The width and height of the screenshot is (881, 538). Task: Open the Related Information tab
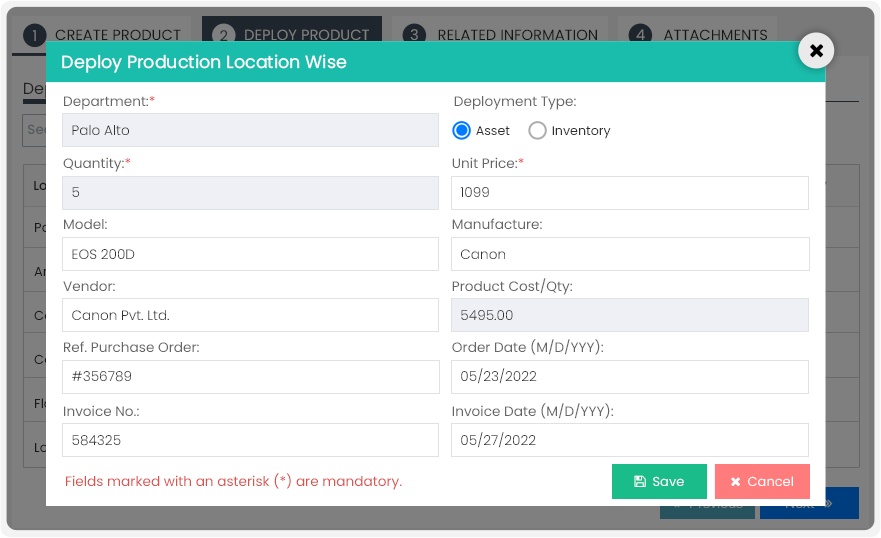coord(500,29)
